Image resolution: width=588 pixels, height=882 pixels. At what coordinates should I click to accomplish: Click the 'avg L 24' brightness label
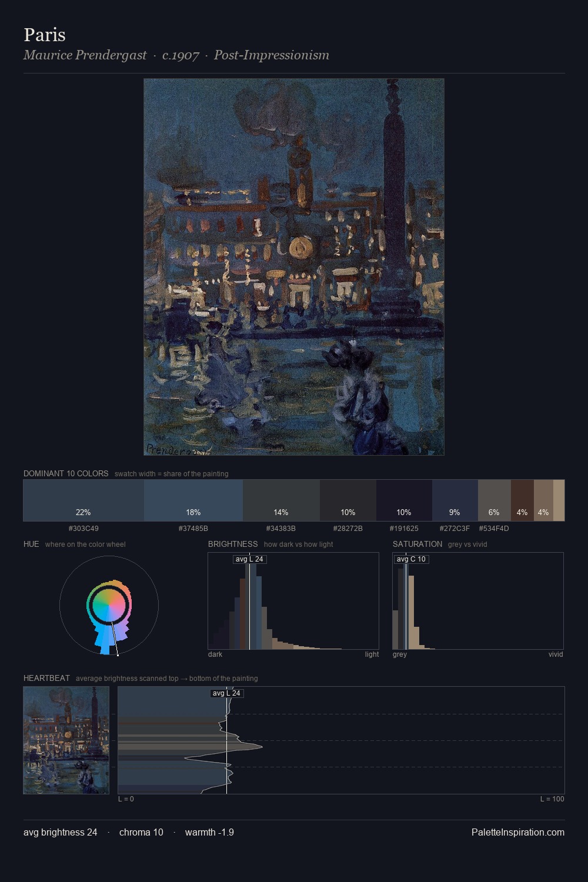tap(249, 559)
